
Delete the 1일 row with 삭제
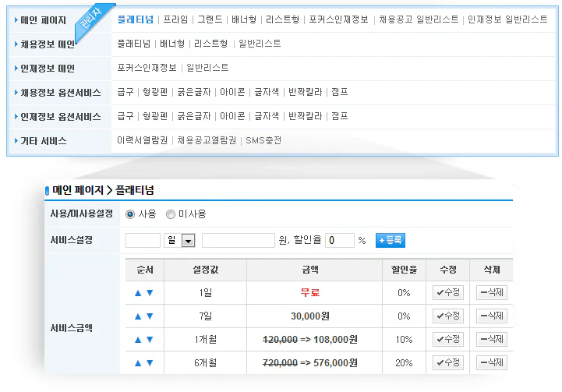coord(492,292)
